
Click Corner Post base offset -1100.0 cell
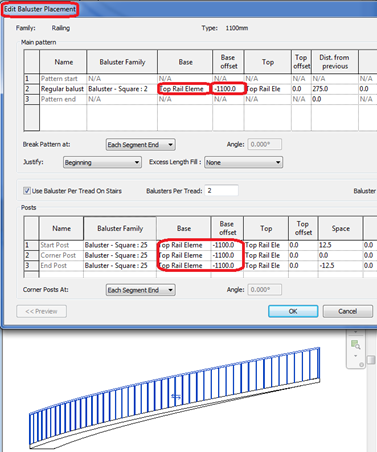tap(227, 255)
